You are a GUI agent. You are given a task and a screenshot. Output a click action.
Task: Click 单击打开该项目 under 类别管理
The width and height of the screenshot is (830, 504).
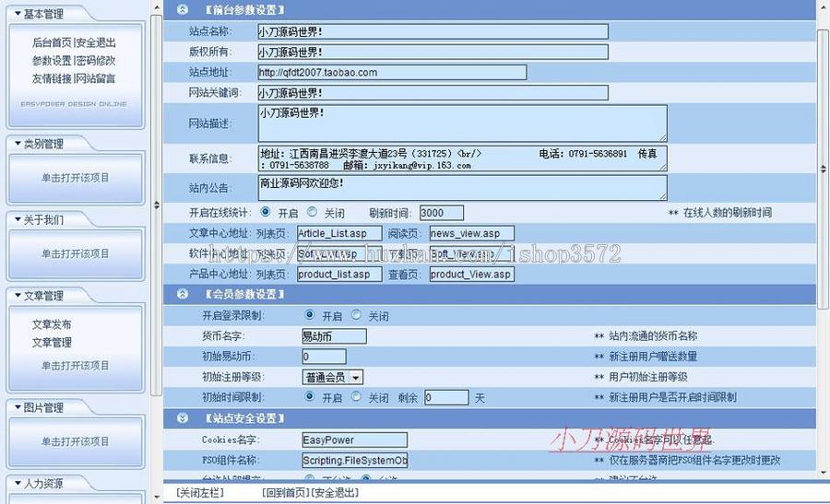(76, 178)
